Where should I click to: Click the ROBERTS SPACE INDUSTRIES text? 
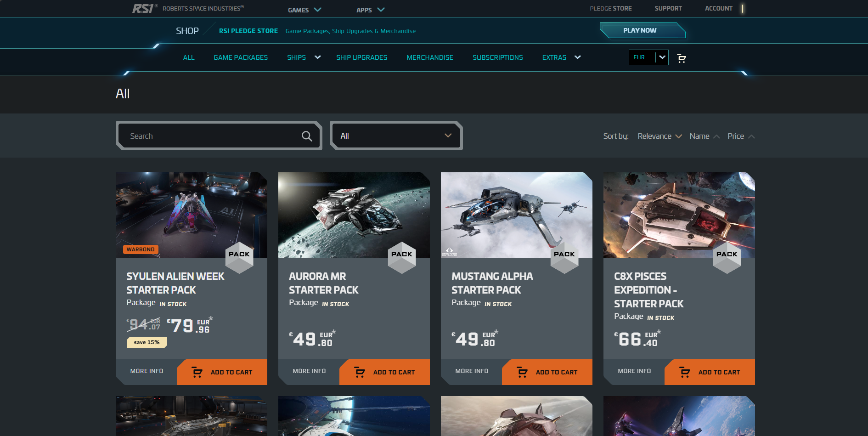pos(203,8)
